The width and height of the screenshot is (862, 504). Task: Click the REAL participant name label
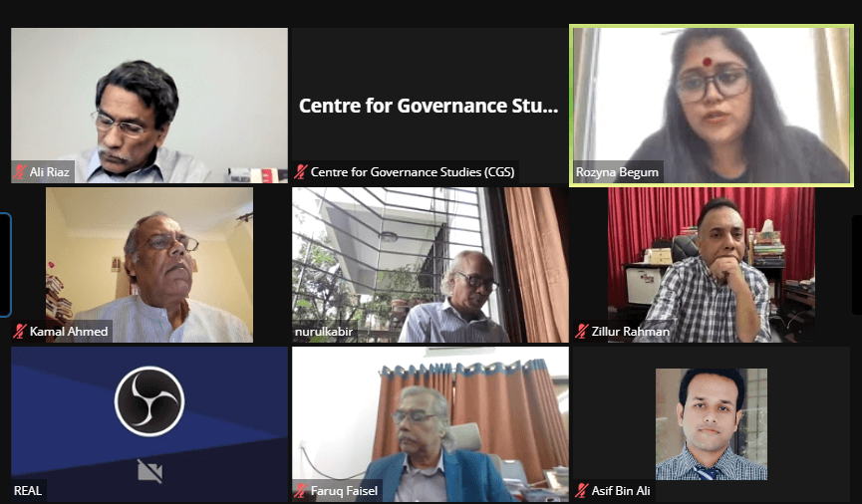pyautogui.click(x=28, y=491)
